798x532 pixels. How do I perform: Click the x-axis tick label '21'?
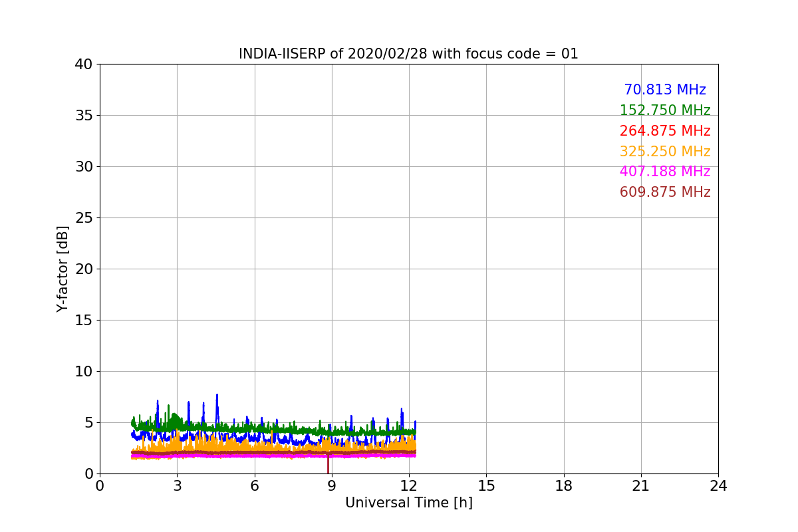pyautogui.click(x=641, y=486)
